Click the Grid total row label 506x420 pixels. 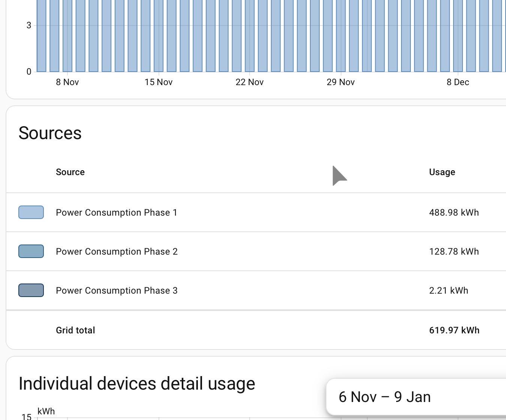coord(75,330)
